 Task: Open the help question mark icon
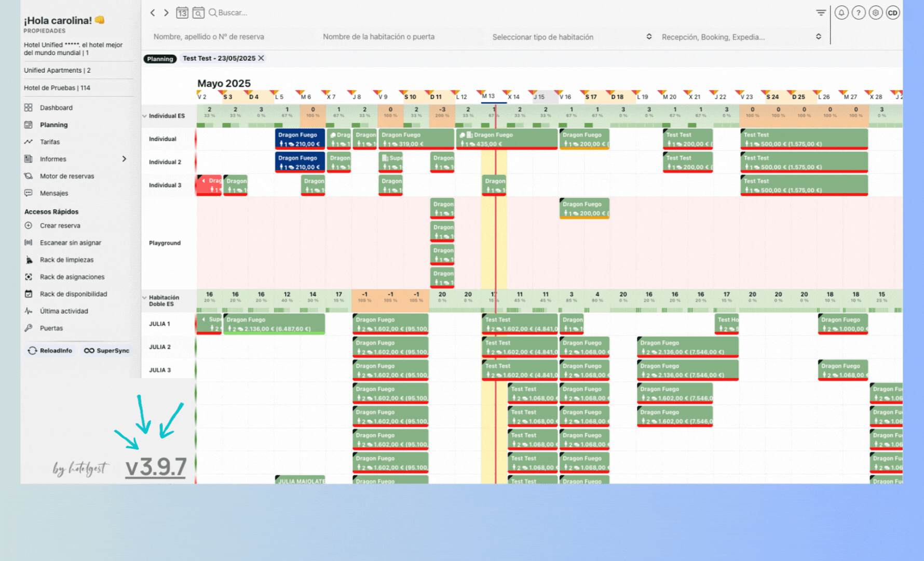click(859, 13)
